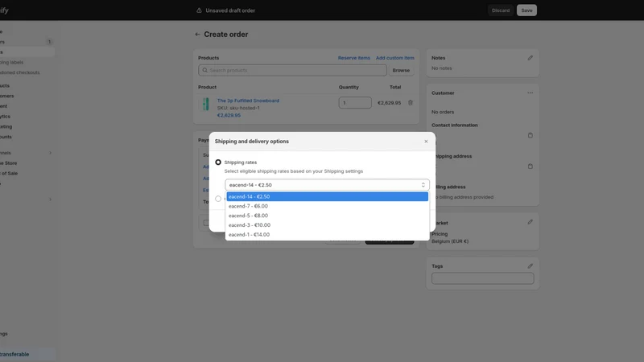This screenshot has height=362, width=644.
Task: Open Shipping labels in the sidebar
Action: pyautogui.click(x=11, y=63)
